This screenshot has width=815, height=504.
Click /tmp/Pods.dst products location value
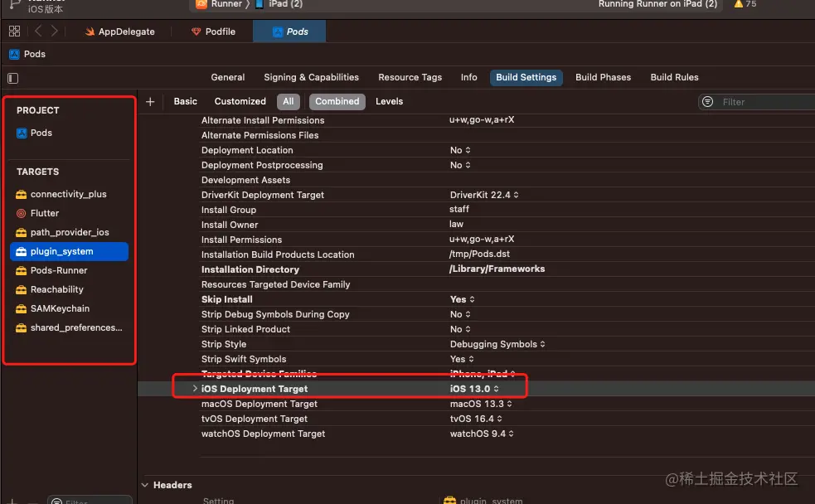click(479, 254)
